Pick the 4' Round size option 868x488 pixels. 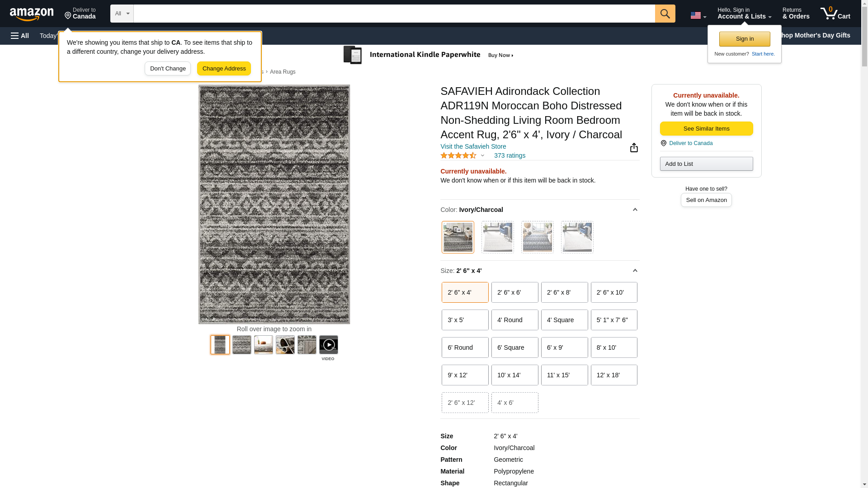[x=514, y=320]
